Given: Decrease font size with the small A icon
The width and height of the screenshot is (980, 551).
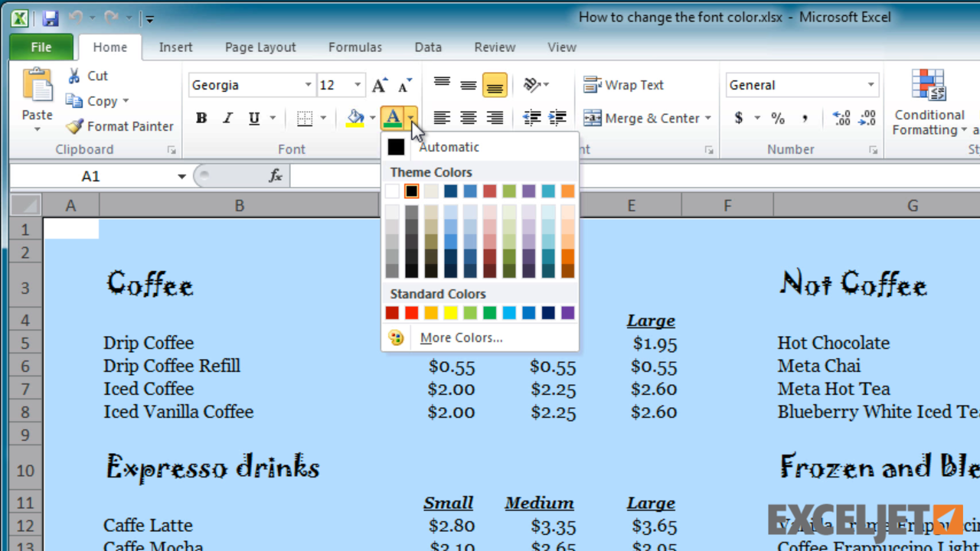Looking at the screenshot, I should pos(405,85).
